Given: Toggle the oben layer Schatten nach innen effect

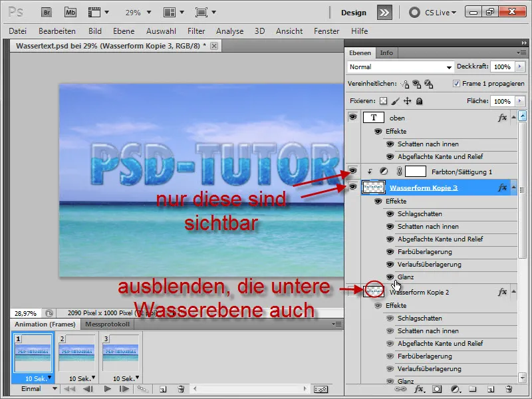Looking at the screenshot, I should [390, 144].
